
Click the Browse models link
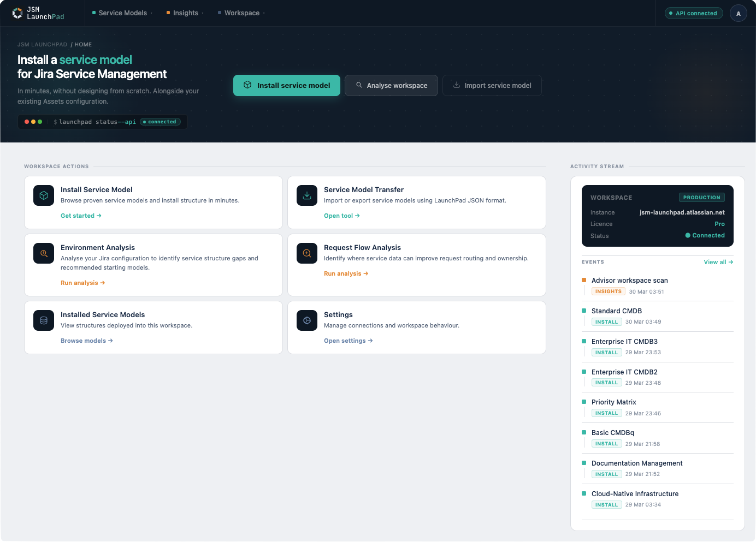(86, 340)
